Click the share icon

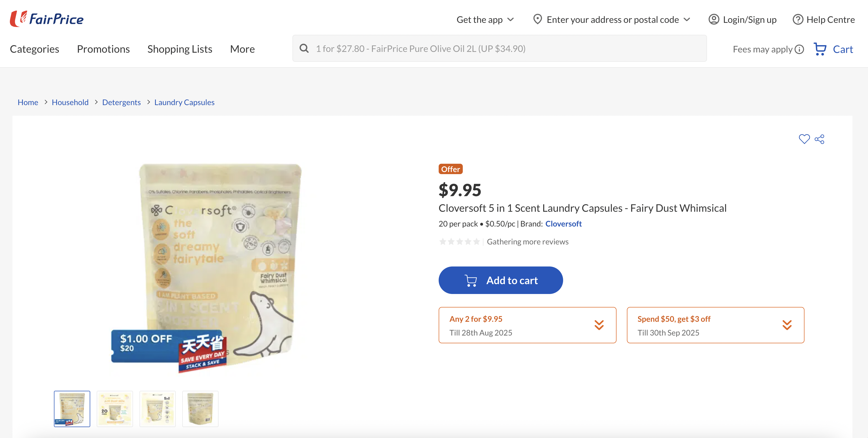tap(820, 139)
